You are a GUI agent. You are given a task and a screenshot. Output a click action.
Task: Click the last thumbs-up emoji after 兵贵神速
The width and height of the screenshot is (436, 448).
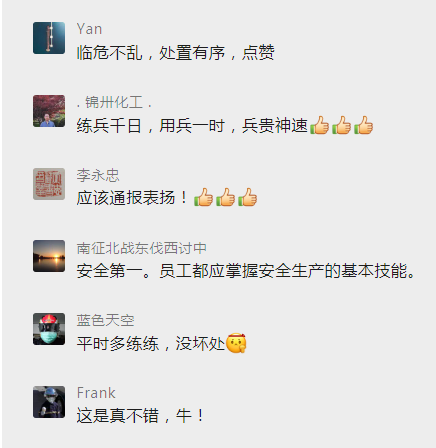point(363,125)
